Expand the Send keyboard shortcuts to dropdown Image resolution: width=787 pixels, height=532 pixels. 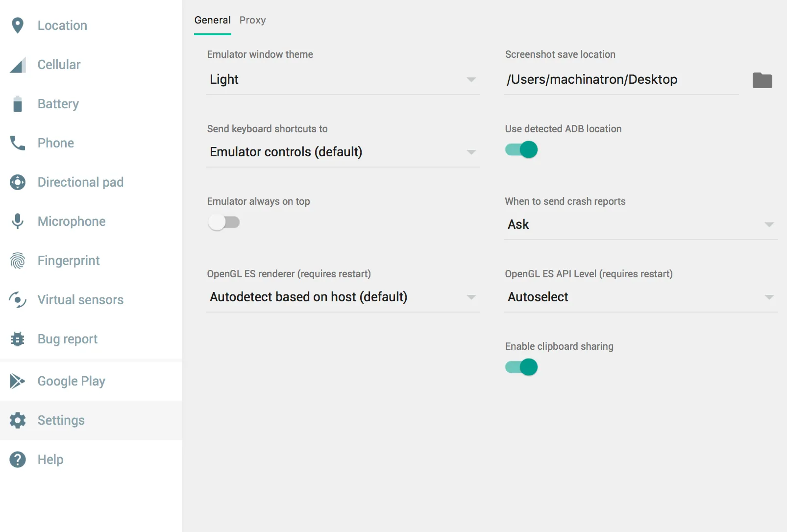tap(343, 152)
